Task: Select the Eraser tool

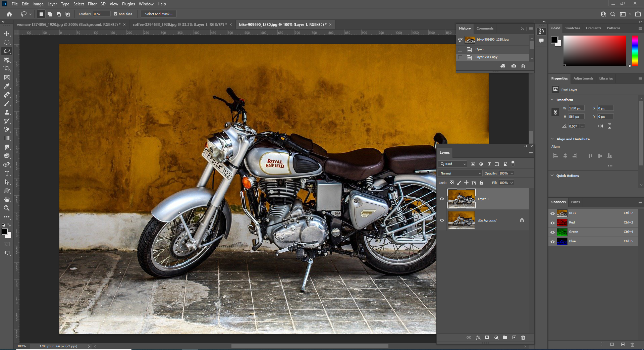Action: (7, 130)
